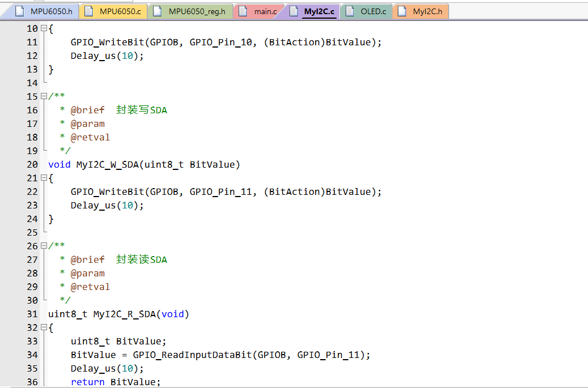Collapse the comment block at line 26

click(x=44, y=246)
